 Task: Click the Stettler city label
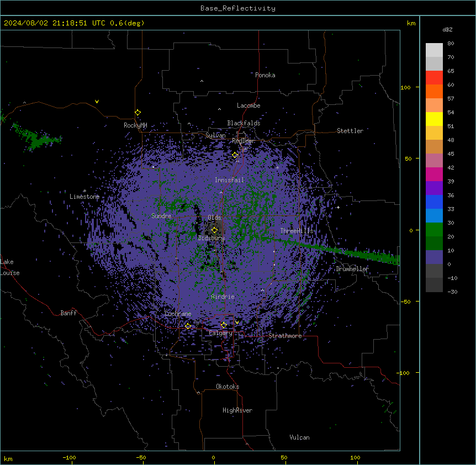350,131
